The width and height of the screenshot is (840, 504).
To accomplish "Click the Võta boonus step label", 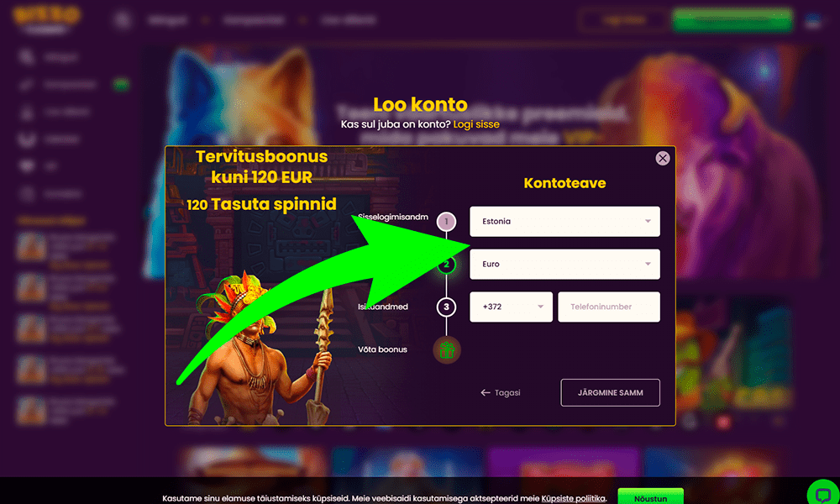I will coord(382,349).
